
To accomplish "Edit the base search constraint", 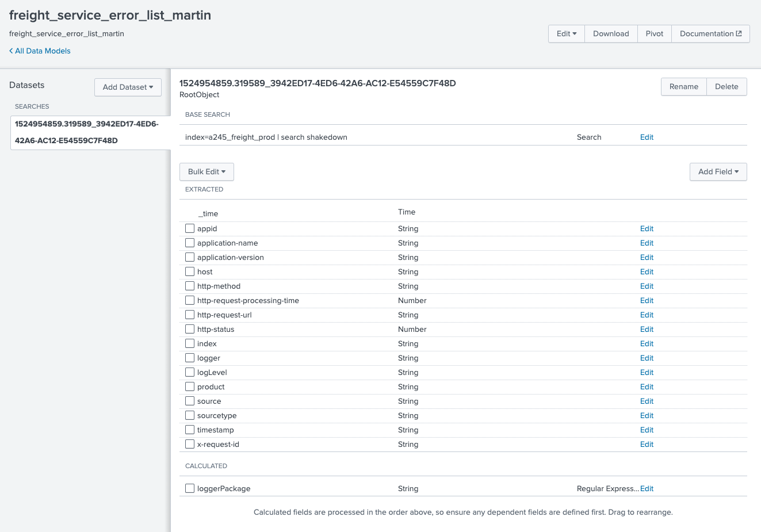I will [647, 137].
